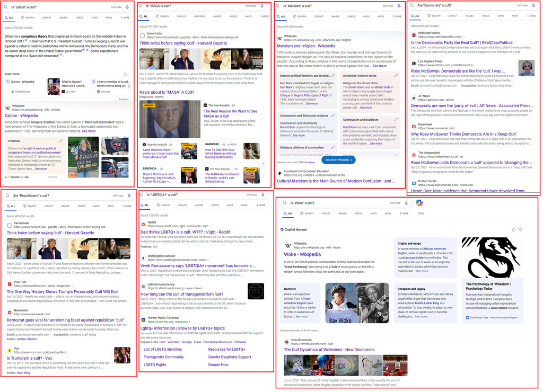Switch to COPILOT tab in LGBTQIA+ search
This screenshot has width=543, height=392.
coord(182,205)
